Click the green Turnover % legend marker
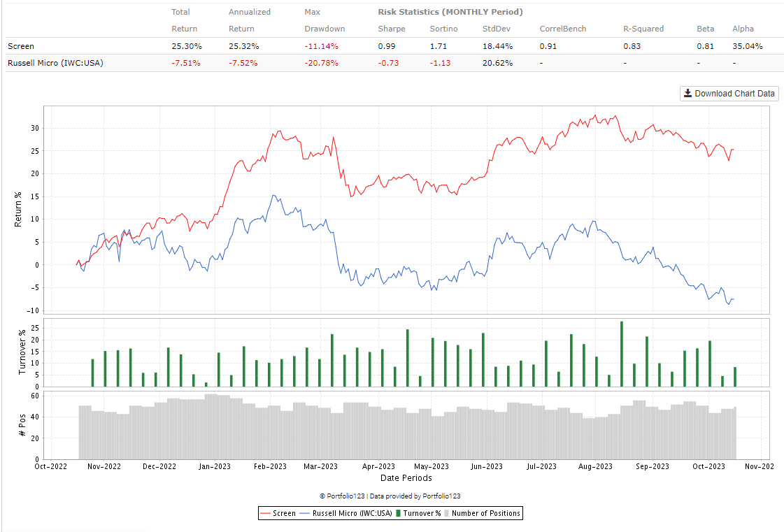This screenshot has width=784, height=532. pos(399,512)
